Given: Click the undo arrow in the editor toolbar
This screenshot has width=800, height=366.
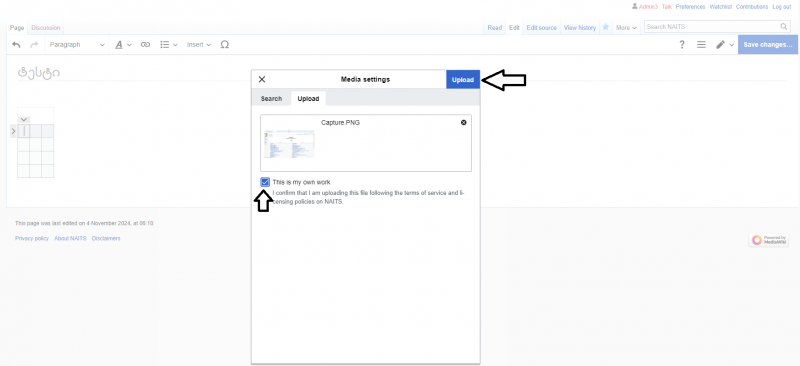Looking at the screenshot, I should pos(16,45).
